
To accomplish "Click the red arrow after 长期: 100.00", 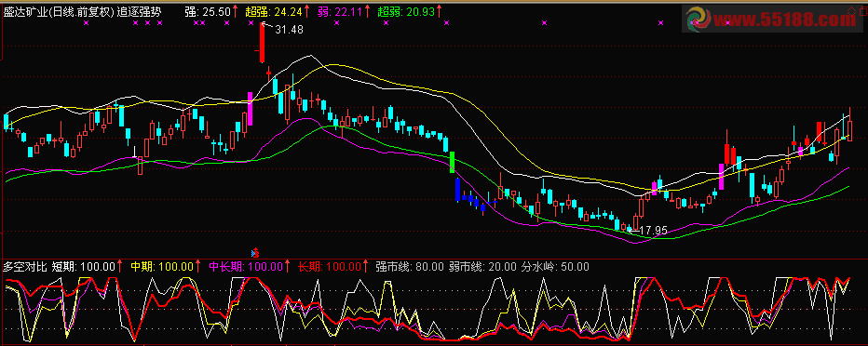I will [365, 267].
